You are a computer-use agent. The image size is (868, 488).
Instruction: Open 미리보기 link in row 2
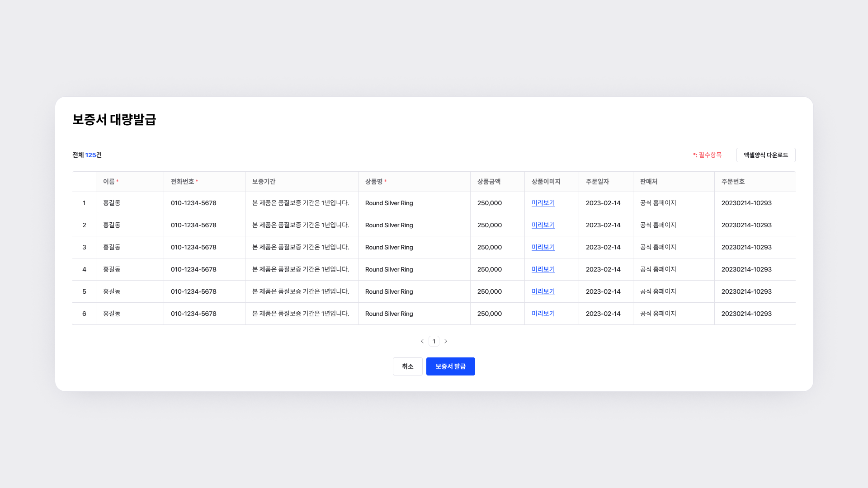[x=543, y=225]
